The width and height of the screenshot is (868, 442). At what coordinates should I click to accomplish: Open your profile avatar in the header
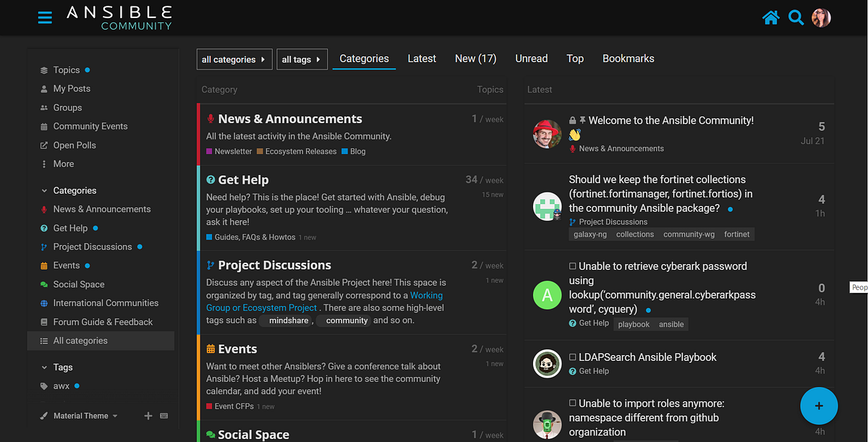point(821,17)
